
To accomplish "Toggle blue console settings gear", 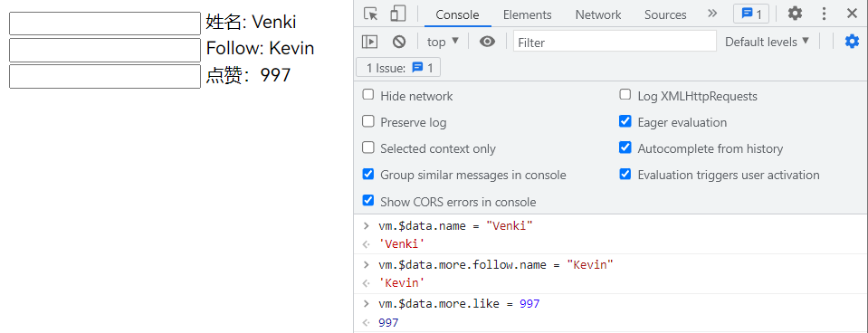I will pyautogui.click(x=852, y=41).
